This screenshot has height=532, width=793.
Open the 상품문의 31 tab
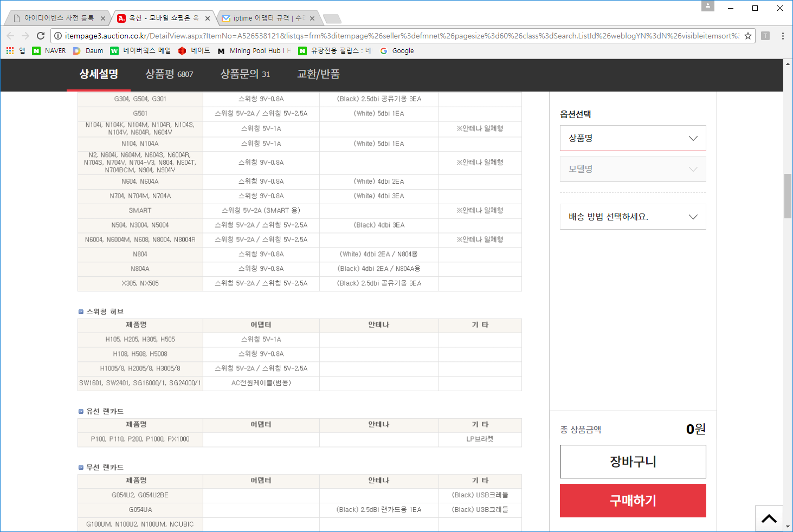coord(245,74)
